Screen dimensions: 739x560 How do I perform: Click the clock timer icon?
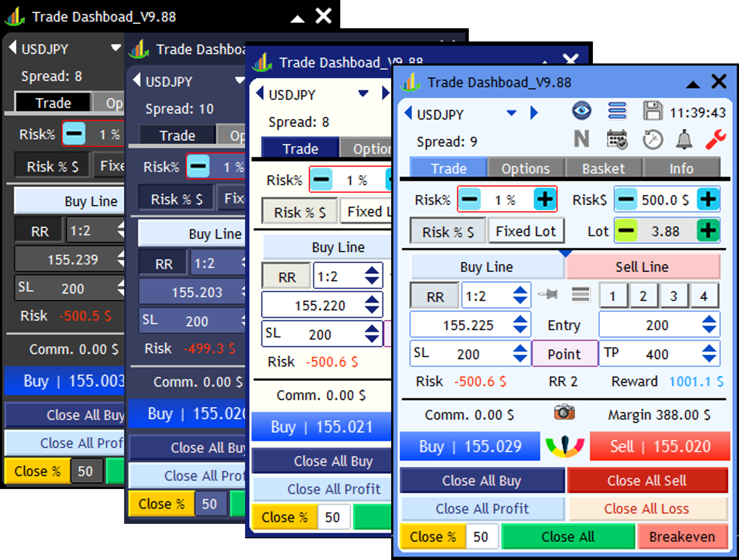pos(653,139)
